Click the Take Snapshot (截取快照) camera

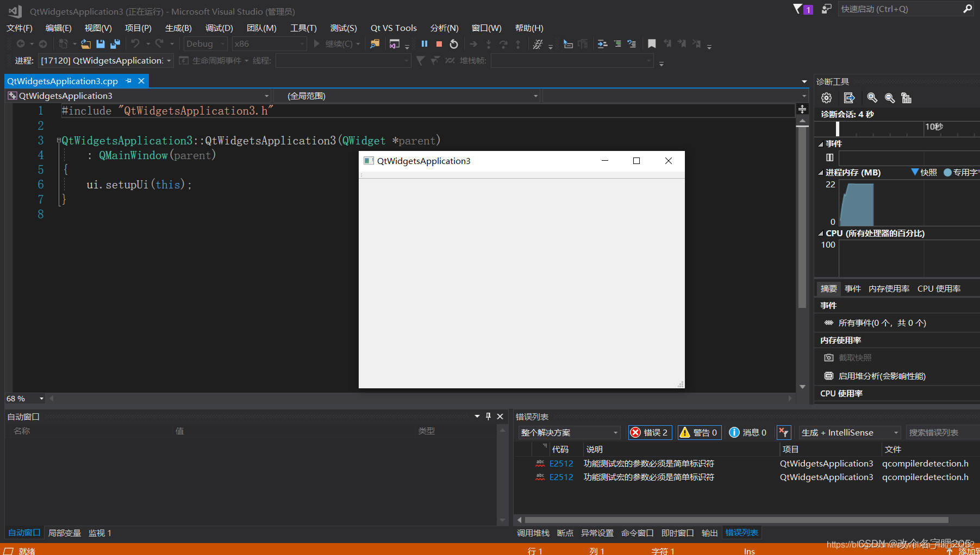(x=829, y=357)
